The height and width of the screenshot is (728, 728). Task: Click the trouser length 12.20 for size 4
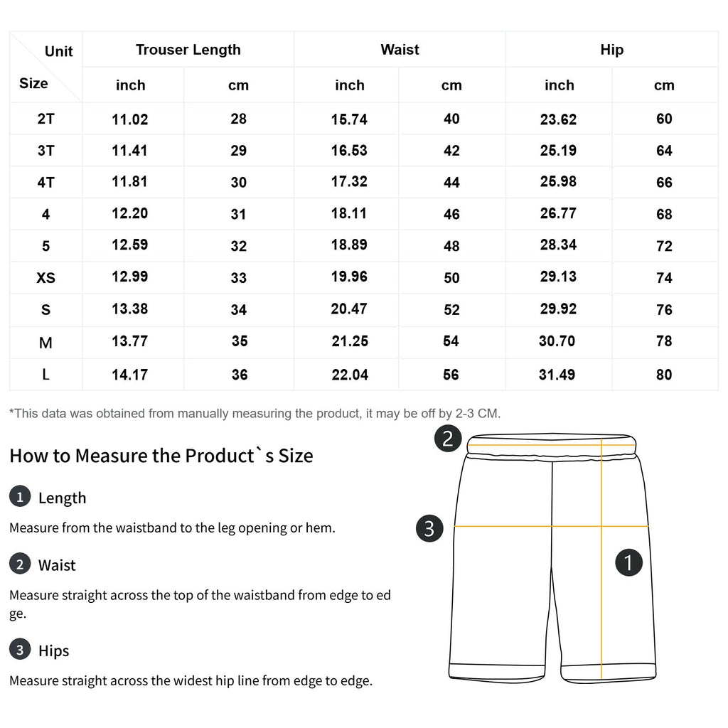[129, 213]
